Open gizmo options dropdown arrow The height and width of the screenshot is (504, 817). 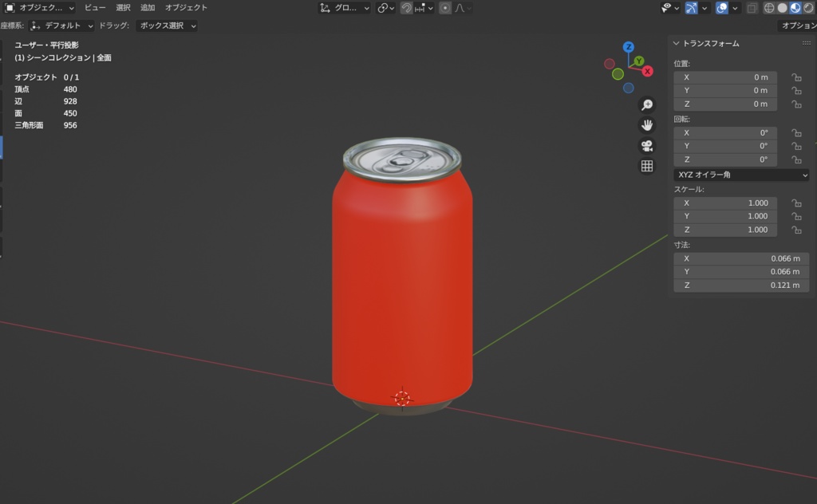point(705,8)
